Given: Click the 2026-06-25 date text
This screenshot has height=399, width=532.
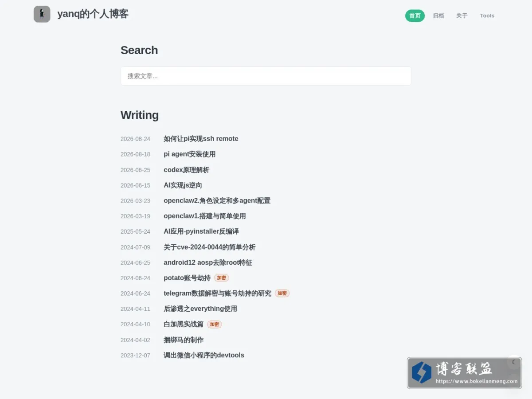Looking at the screenshot, I should (135, 170).
